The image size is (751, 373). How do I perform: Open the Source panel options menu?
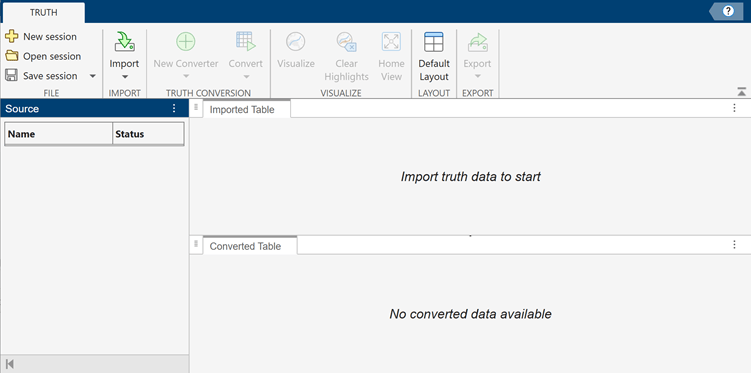[174, 108]
